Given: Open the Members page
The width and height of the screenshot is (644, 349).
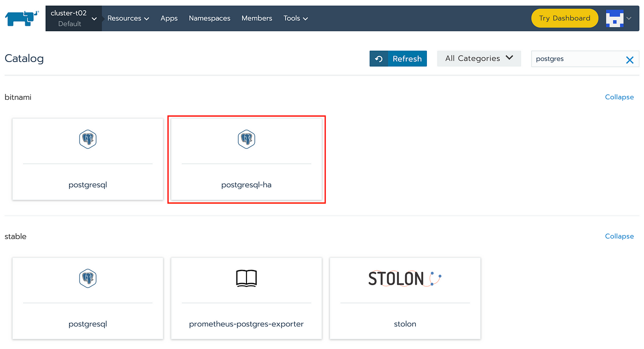Looking at the screenshot, I should pos(257,18).
